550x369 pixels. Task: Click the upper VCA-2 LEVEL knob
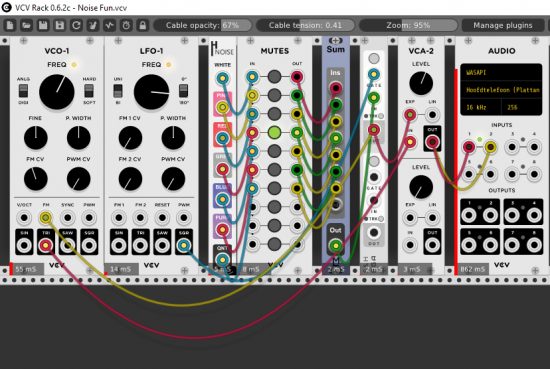[x=421, y=83]
